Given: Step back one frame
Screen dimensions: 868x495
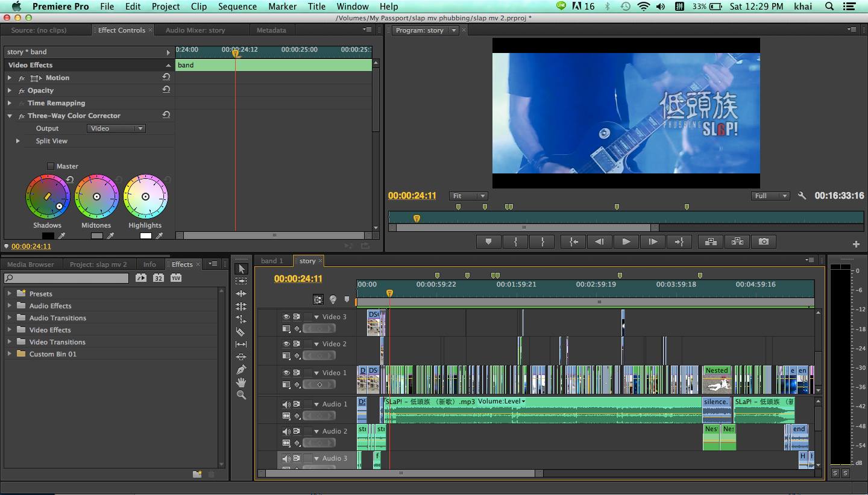Looking at the screenshot, I should pos(599,241).
